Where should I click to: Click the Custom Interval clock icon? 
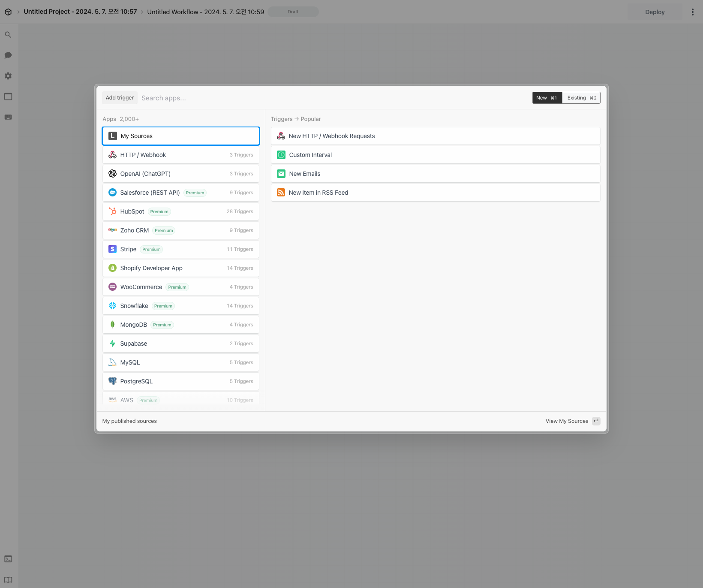point(281,155)
